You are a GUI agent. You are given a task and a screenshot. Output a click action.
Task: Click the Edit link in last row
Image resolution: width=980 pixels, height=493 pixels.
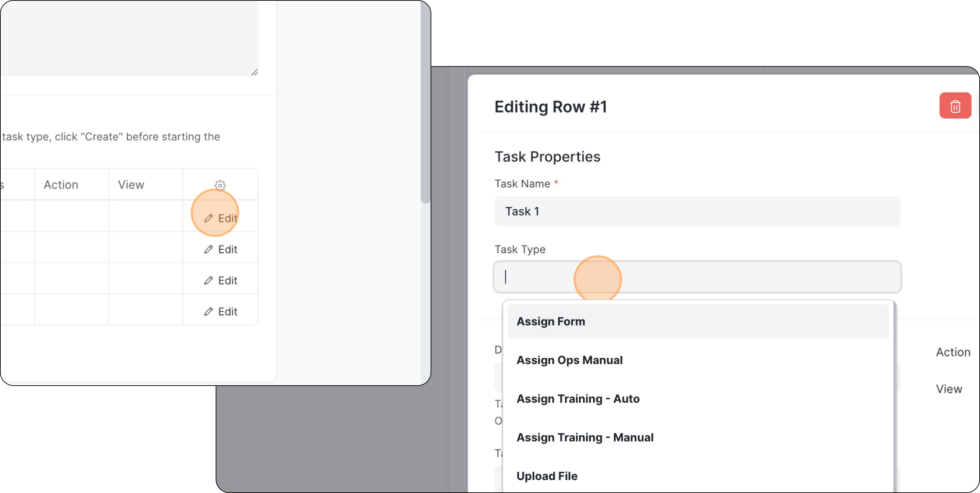(228, 312)
